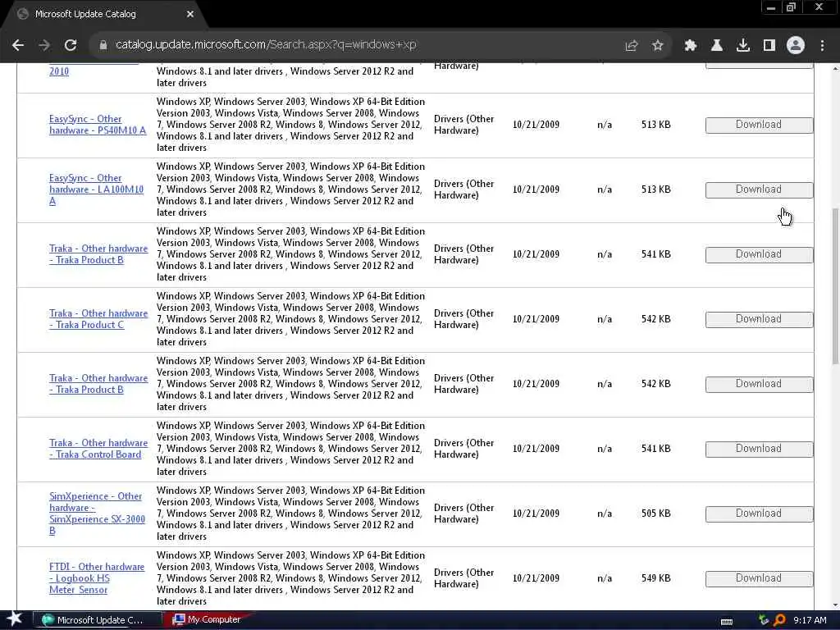This screenshot has width=840, height=630.
Task: Bookmark this page with the star icon
Action: (x=658, y=46)
